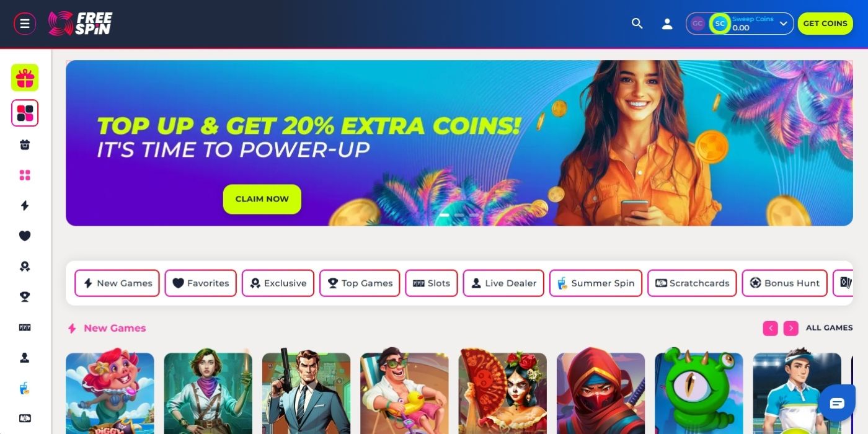Select the green gift box sidebar icon
The image size is (868, 434).
[25, 77]
